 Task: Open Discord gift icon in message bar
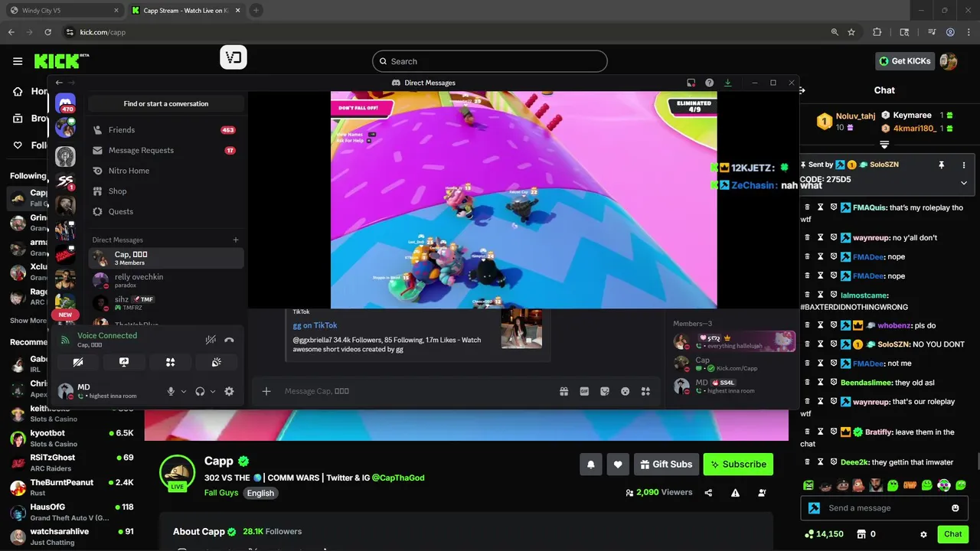point(564,391)
